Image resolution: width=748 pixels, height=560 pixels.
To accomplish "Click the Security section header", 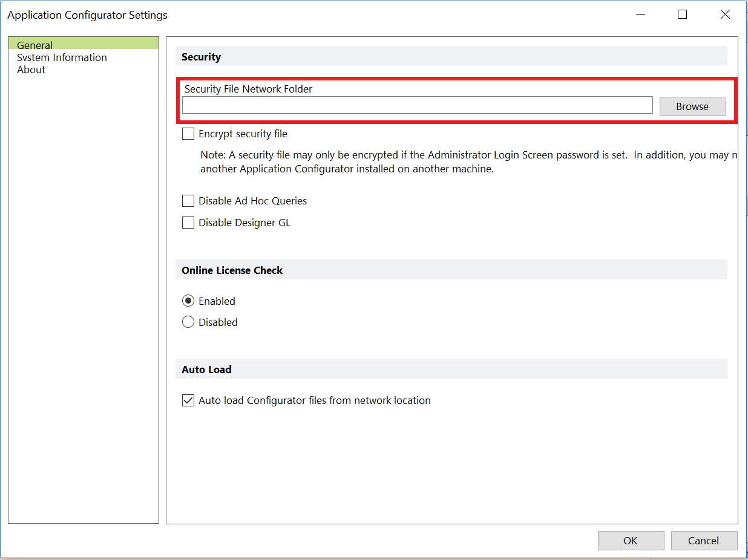I will 201,56.
